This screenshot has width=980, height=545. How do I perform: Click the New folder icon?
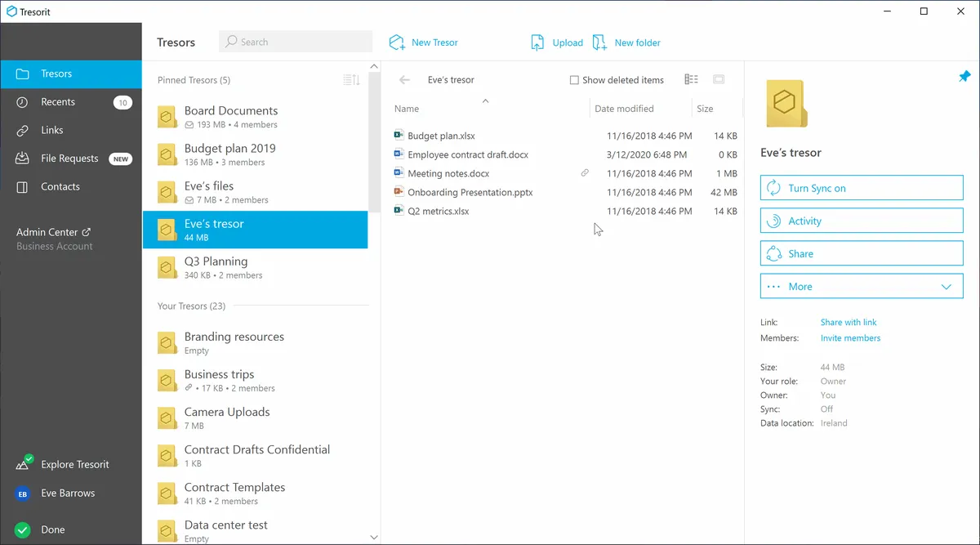click(600, 42)
